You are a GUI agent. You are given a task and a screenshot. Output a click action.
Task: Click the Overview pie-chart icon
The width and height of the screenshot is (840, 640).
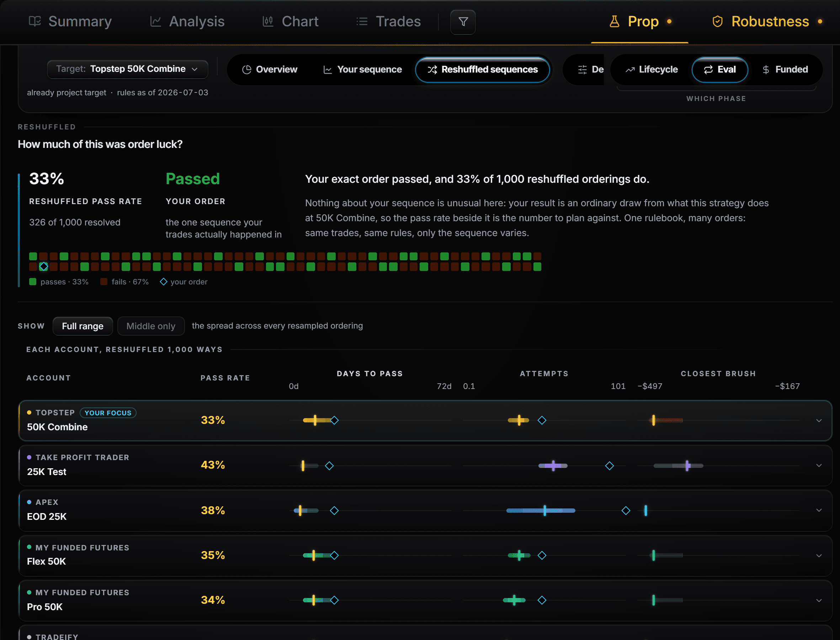coord(247,70)
